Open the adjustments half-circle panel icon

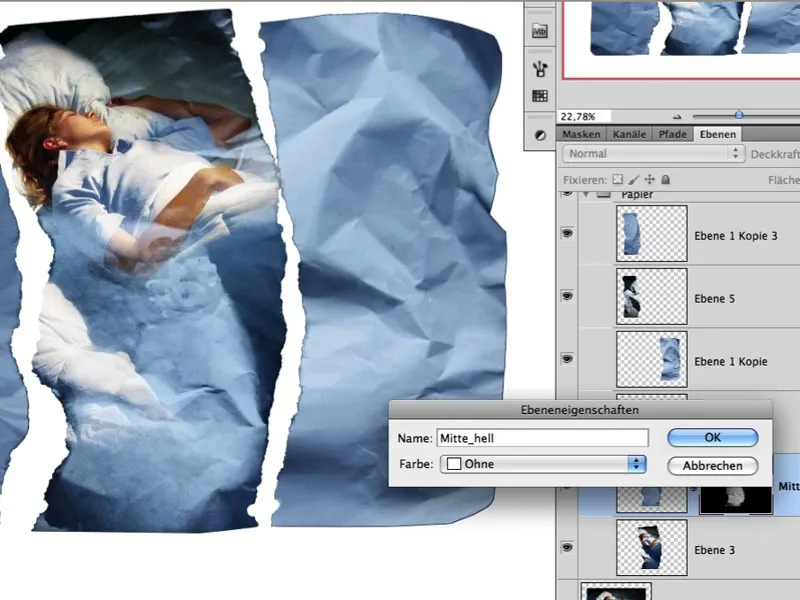point(540,135)
